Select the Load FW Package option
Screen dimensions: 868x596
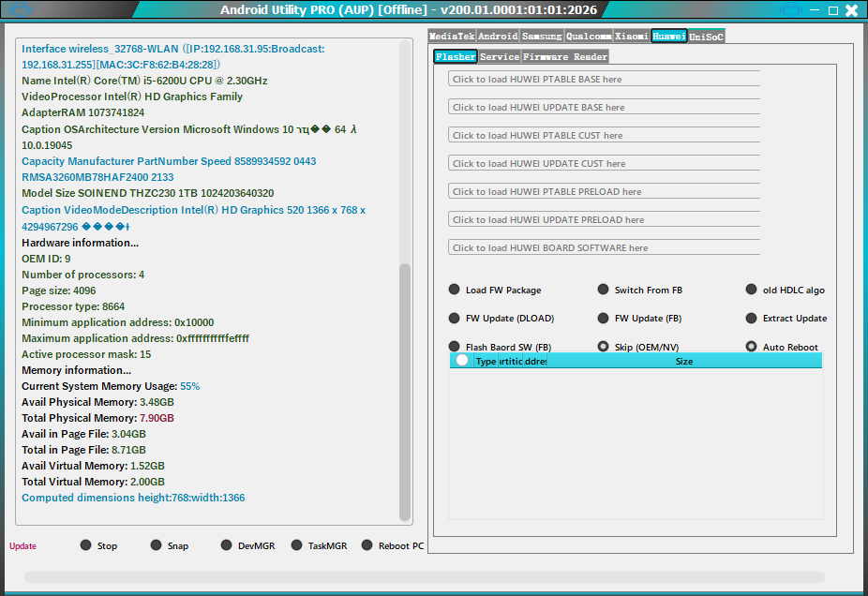[x=455, y=291]
